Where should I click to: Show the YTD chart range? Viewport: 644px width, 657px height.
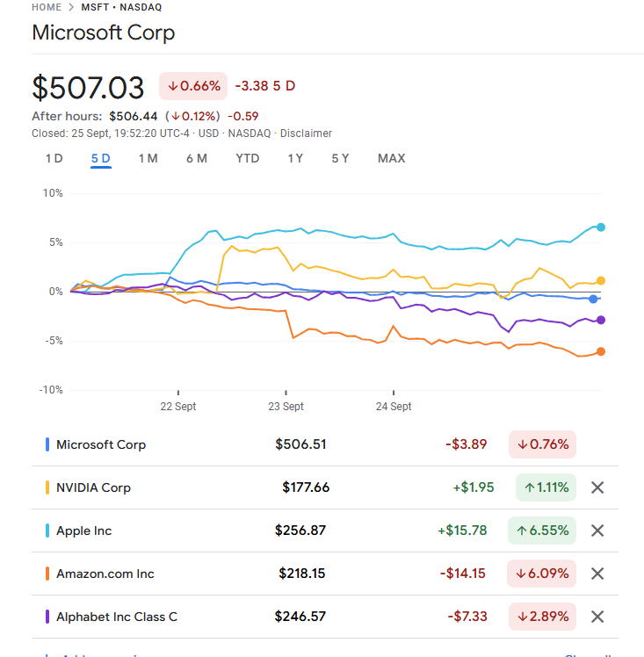pyautogui.click(x=248, y=159)
